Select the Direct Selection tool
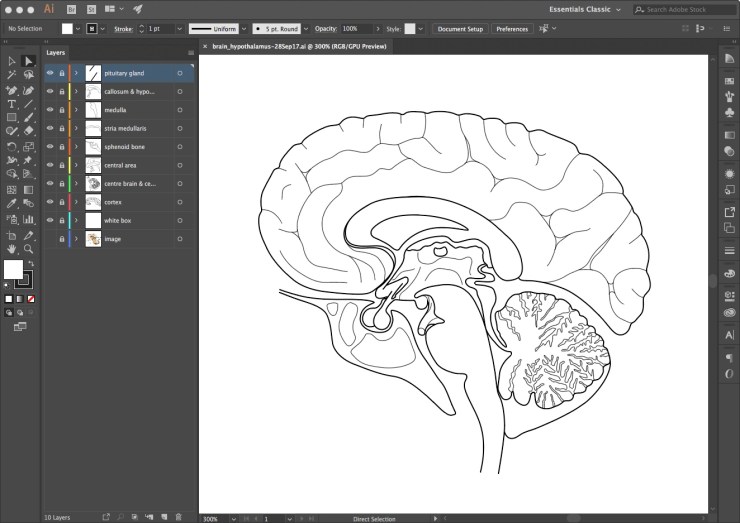740x523 pixels. (29, 61)
